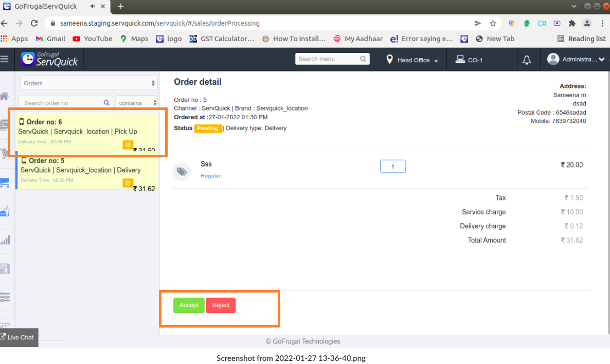Click the Mobile: 7639732040 text
The image size is (610, 364).
[x=558, y=121]
